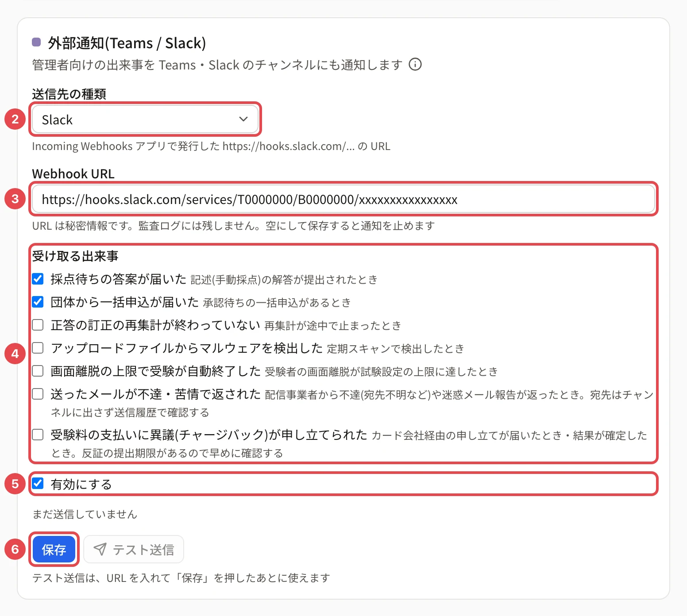The height and width of the screenshot is (616, 687).
Task: Click the Webhook URL label
Action: 73,174
